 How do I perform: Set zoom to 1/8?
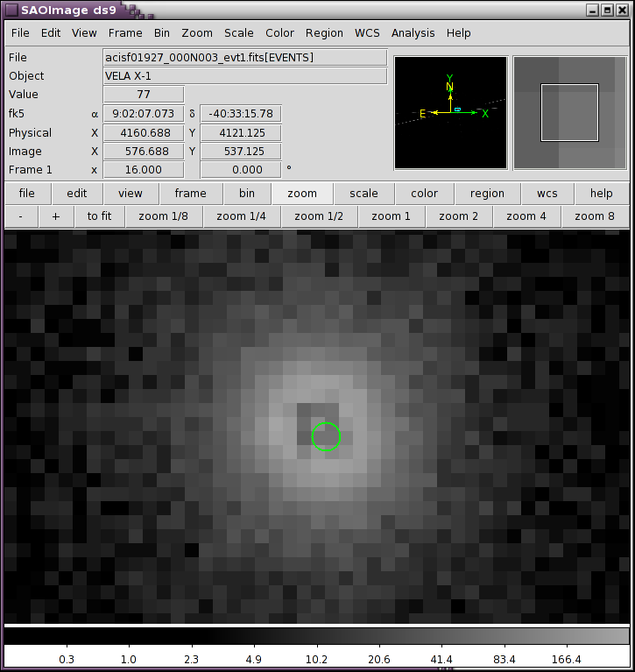point(165,216)
